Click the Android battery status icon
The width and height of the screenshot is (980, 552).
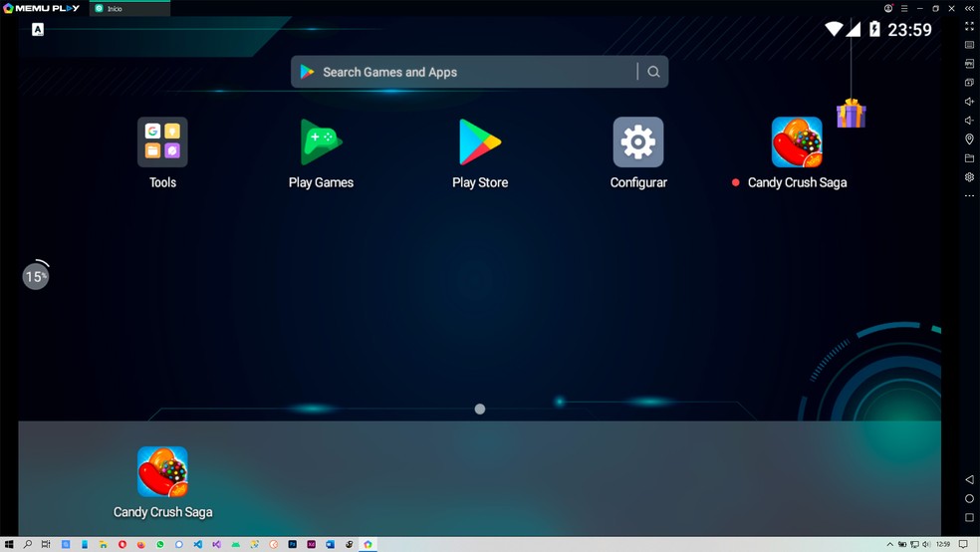[x=875, y=29]
